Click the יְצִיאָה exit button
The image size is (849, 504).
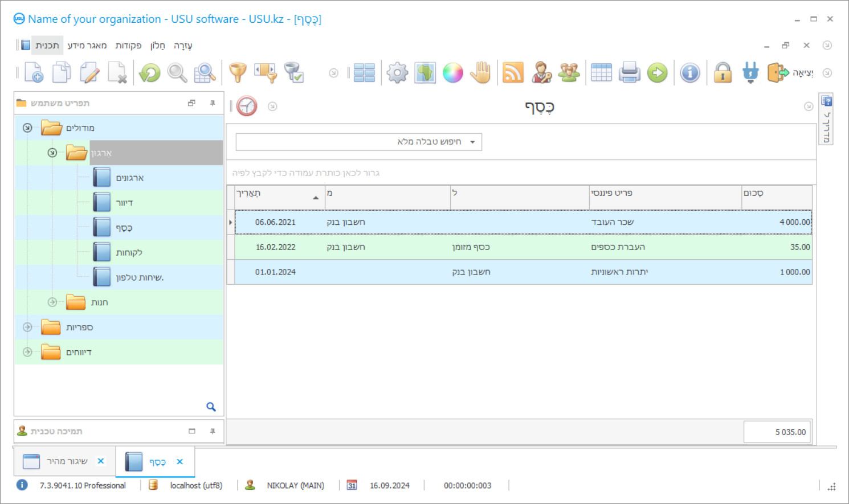pos(790,73)
